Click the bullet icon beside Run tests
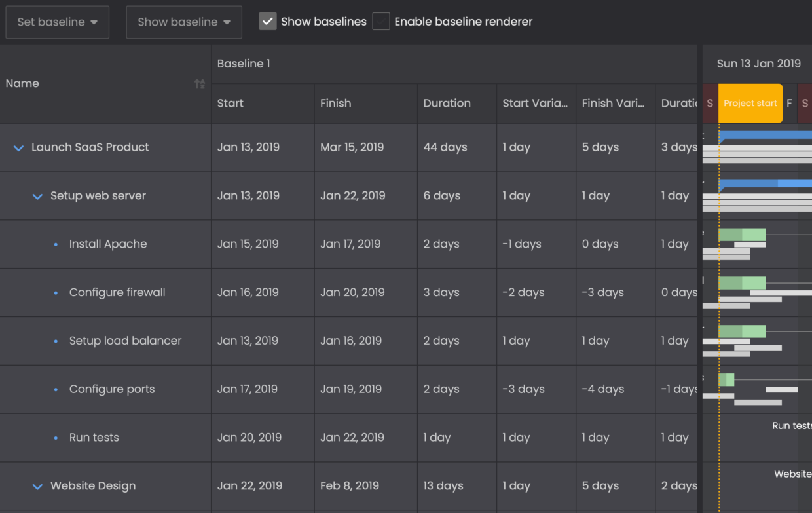Image resolution: width=812 pixels, height=513 pixels. click(x=54, y=437)
